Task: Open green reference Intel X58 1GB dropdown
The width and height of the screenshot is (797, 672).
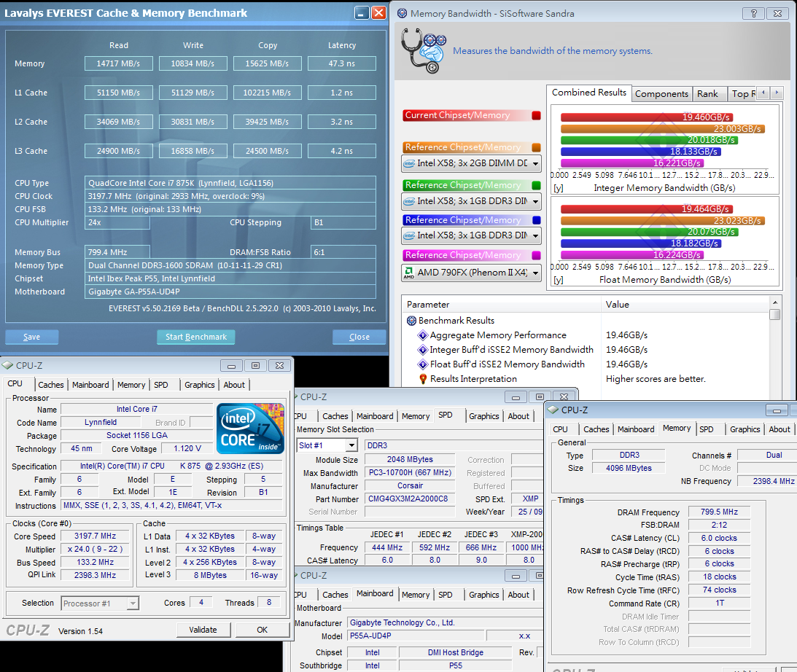Action: click(471, 201)
